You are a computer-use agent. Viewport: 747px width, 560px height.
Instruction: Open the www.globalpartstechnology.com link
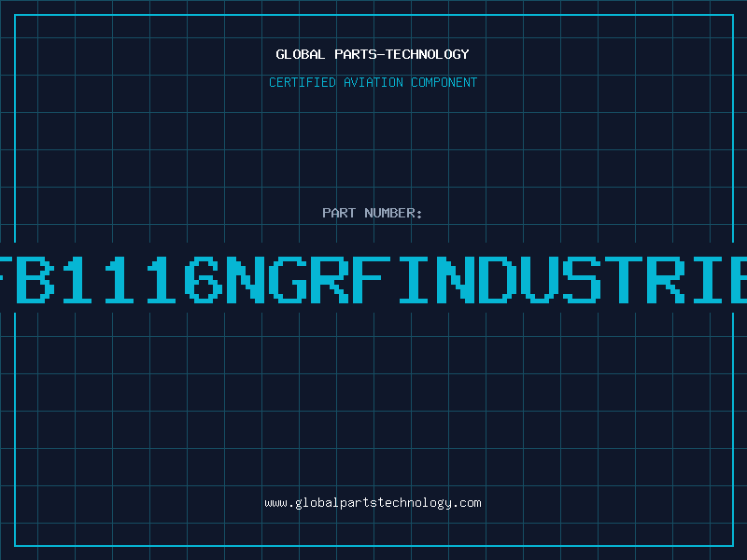click(373, 502)
